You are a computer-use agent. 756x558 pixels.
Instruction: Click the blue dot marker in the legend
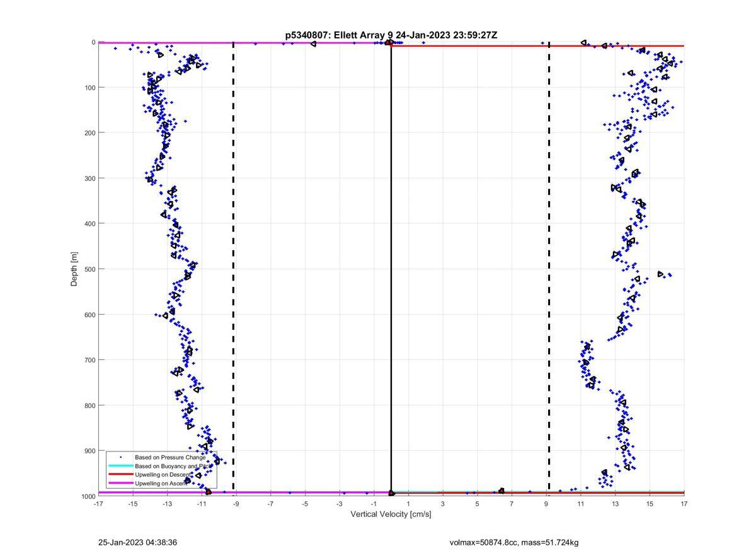tap(120, 457)
